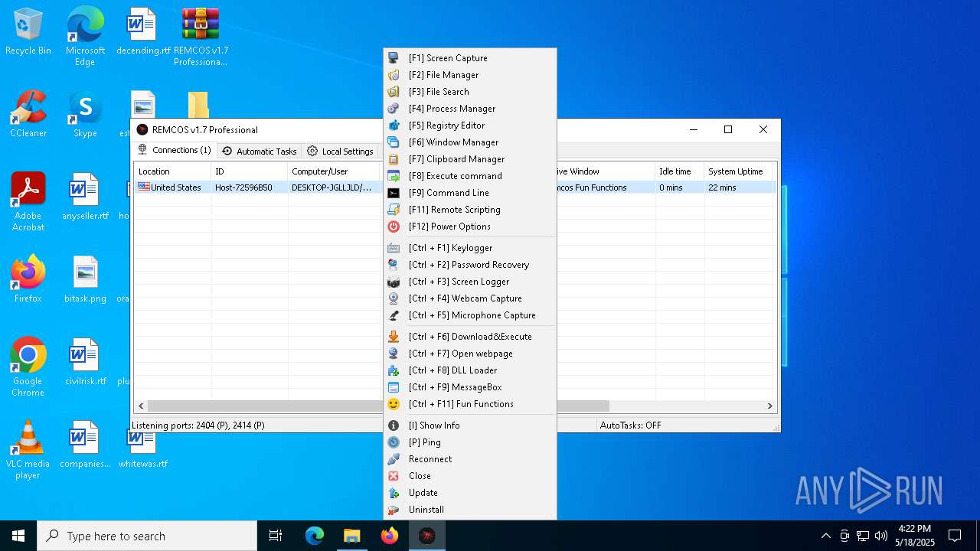Choose [Ctrl + F2] Password Recovery entry
Screen dimensions: 980x551
click(470, 265)
